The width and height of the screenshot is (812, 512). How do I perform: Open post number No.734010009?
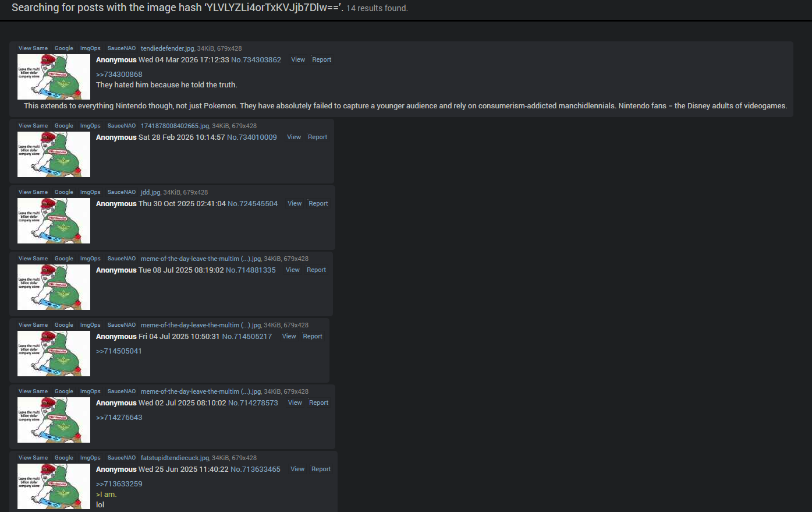pos(252,137)
